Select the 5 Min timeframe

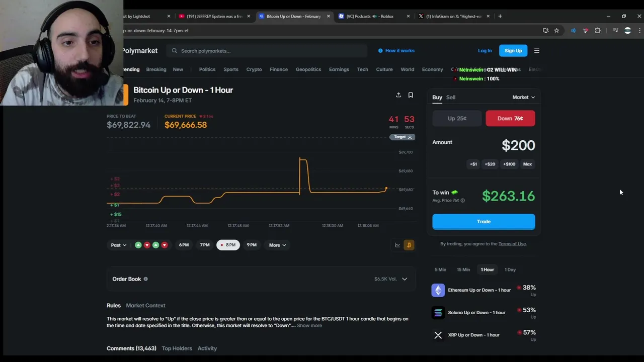click(440, 270)
